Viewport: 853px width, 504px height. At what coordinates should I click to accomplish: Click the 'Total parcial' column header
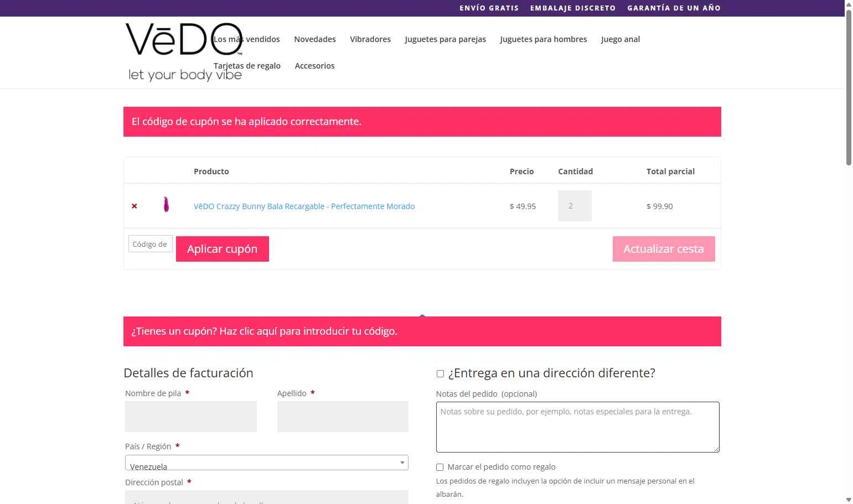(671, 172)
